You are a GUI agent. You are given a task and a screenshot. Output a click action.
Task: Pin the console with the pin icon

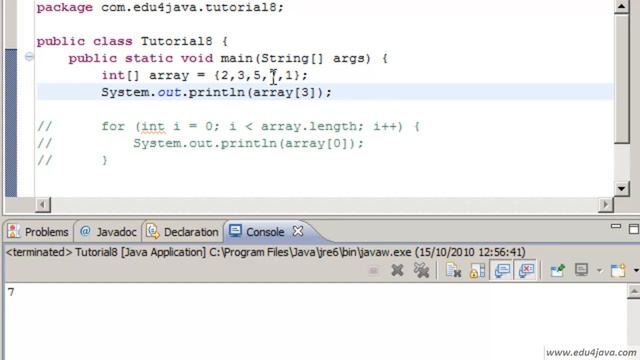(x=558, y=271)
